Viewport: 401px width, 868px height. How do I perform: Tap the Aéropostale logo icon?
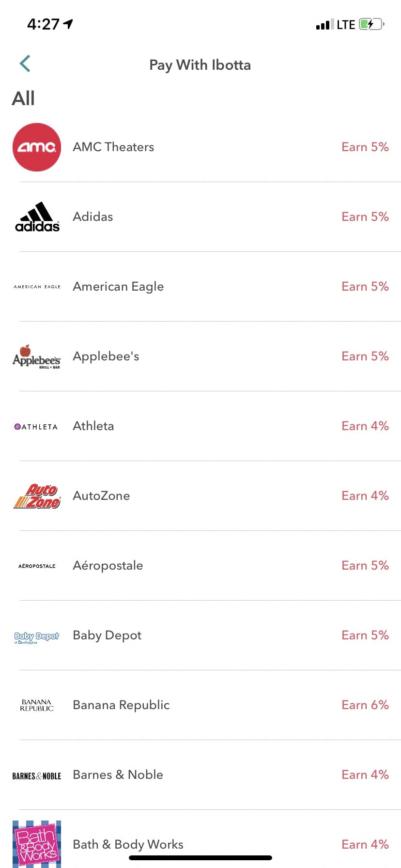click(x=37, y=566)
